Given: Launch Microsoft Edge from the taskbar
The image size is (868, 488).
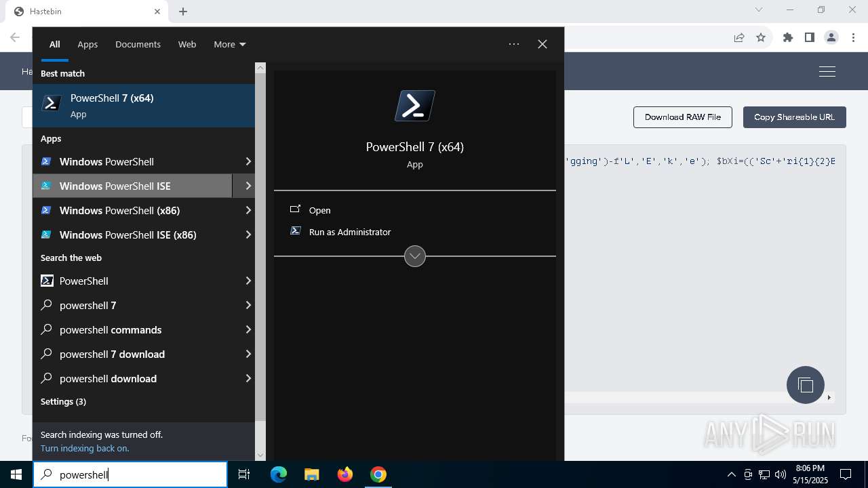Looking at the screenshot, I should click(x=279, y=474).
